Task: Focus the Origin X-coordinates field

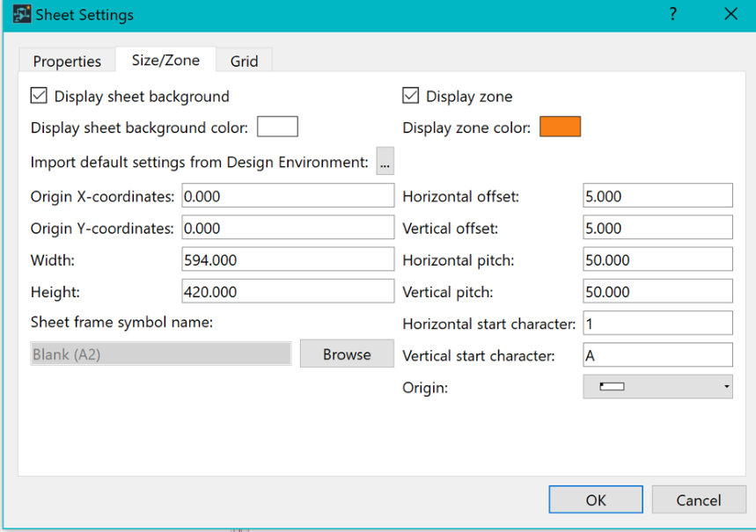Action: pos(288,195)
